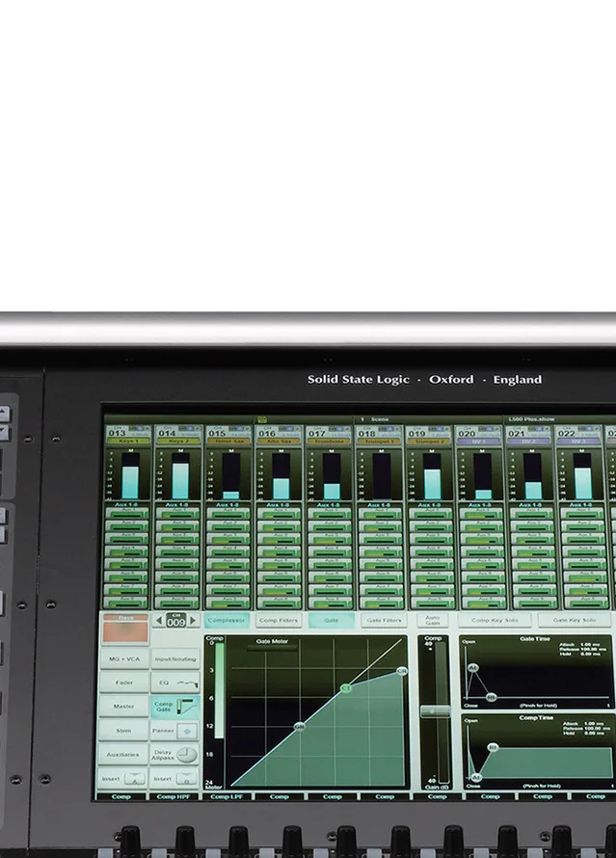
Task: Select channel 013 Keys 1 tile
Action: [x=127, y=436]
